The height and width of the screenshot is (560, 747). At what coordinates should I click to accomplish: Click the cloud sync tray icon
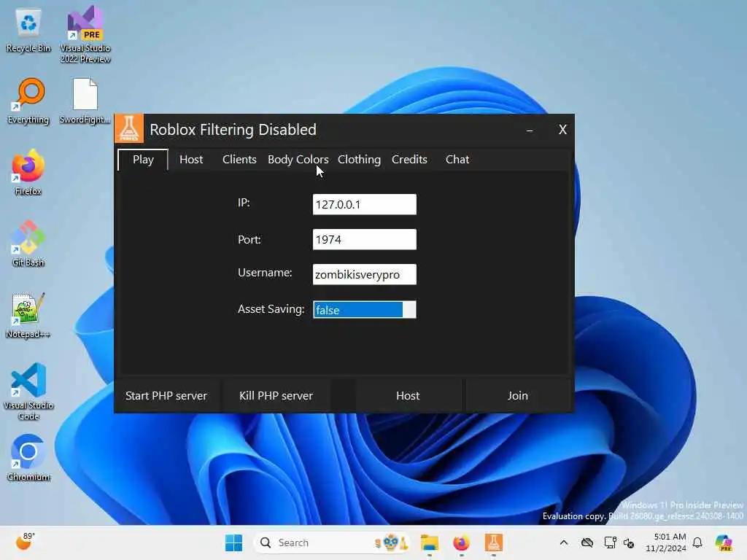coord(587,542)
